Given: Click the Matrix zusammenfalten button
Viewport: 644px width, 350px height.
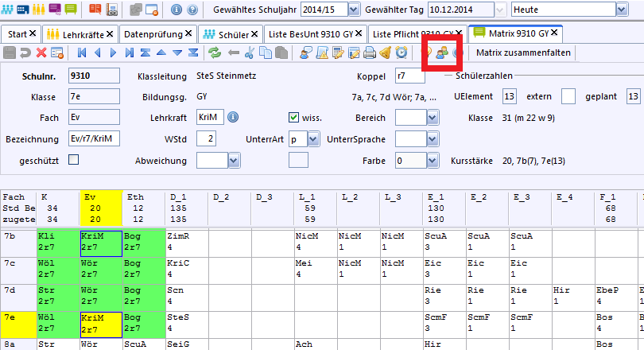Looking at the screenshot, I should 523,52.
